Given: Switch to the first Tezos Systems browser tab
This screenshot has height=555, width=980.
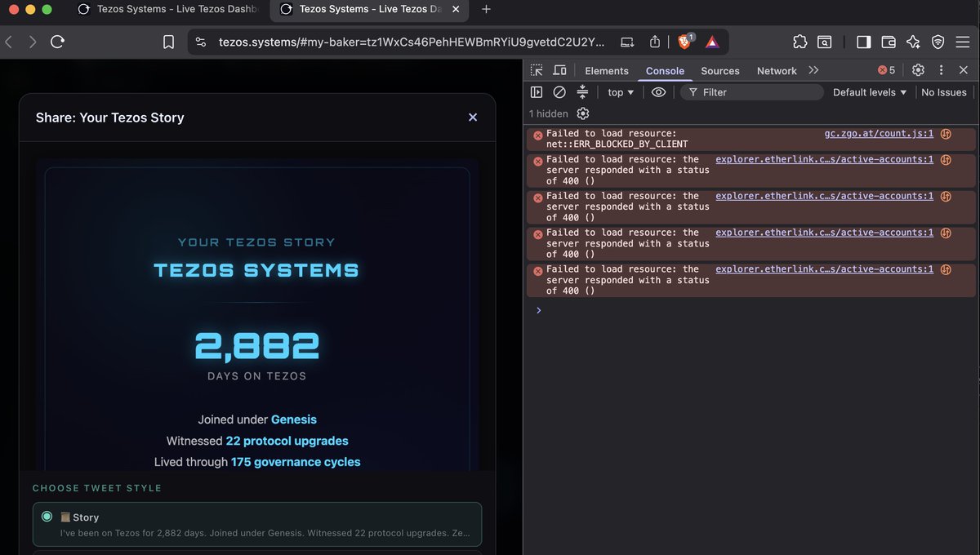Looking at the screenshot, I should (167, 9).
